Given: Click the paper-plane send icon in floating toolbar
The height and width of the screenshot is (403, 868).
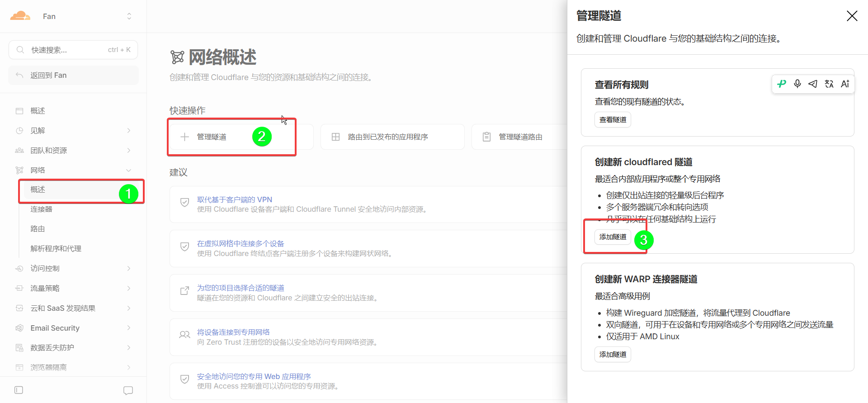Looking at the screenshot, I should (813, 84).
